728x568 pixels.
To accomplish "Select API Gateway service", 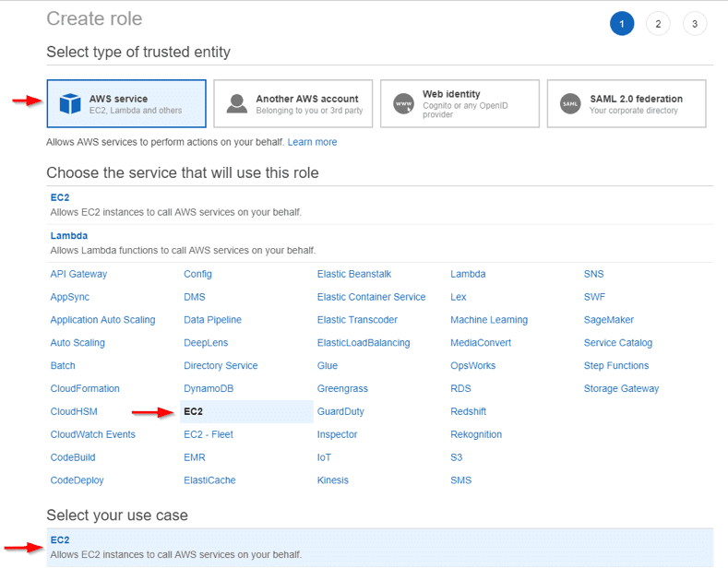I will (x=78, y=274).
